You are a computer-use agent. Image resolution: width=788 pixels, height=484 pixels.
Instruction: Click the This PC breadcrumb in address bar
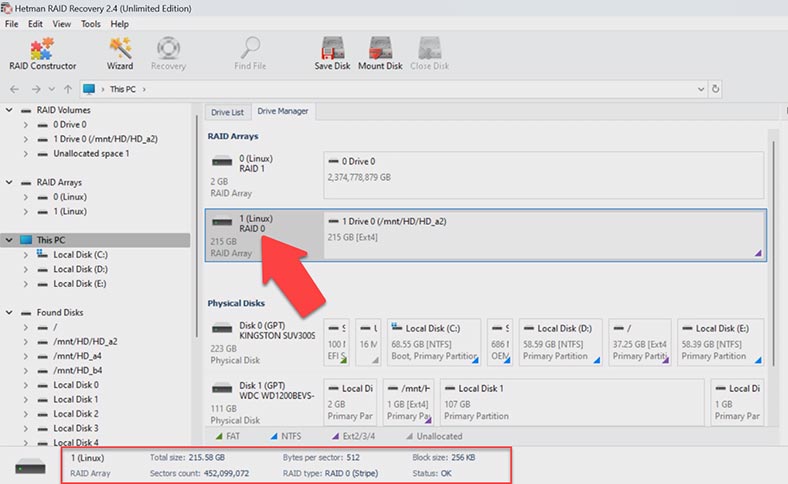click(123, 89)
